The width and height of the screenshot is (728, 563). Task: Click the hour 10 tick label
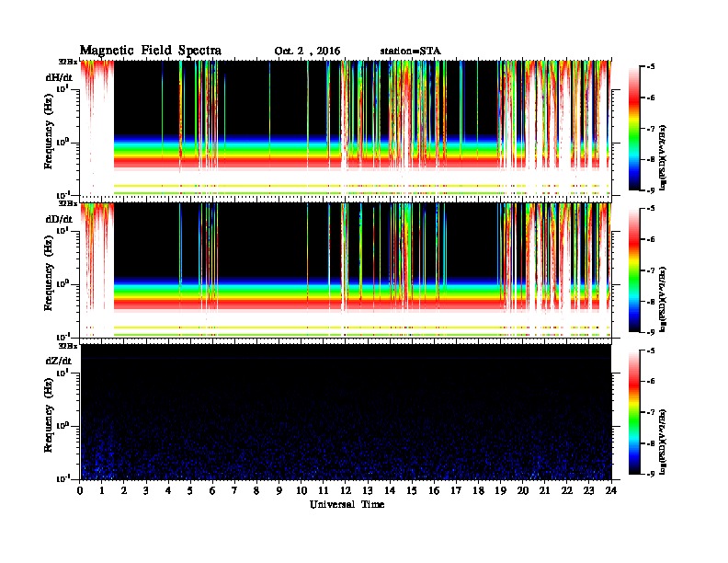coord(301,491)
